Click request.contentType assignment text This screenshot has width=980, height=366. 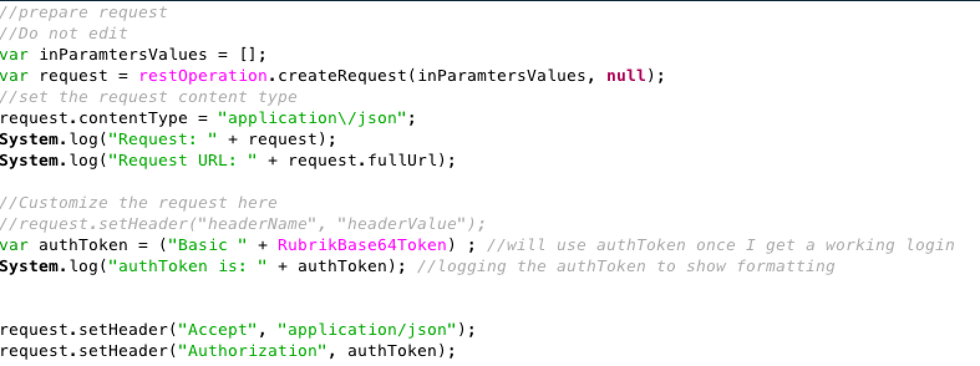(93, 118)
